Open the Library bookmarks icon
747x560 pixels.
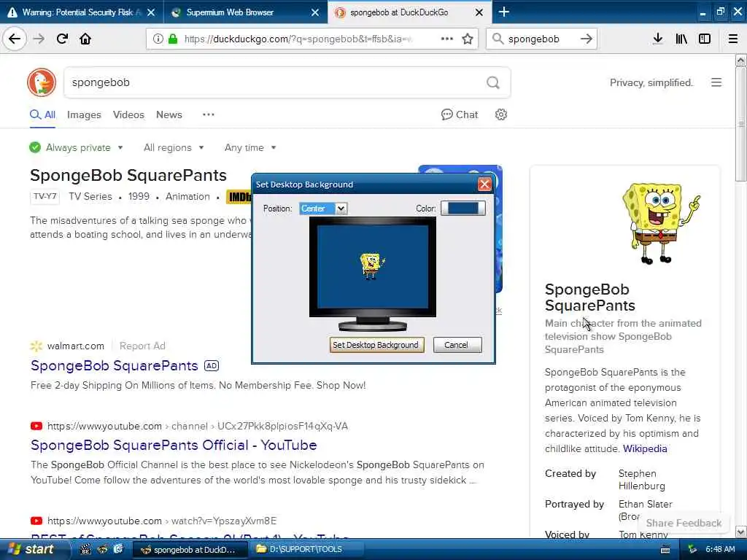pyautogui.click(x=681, y=39)
